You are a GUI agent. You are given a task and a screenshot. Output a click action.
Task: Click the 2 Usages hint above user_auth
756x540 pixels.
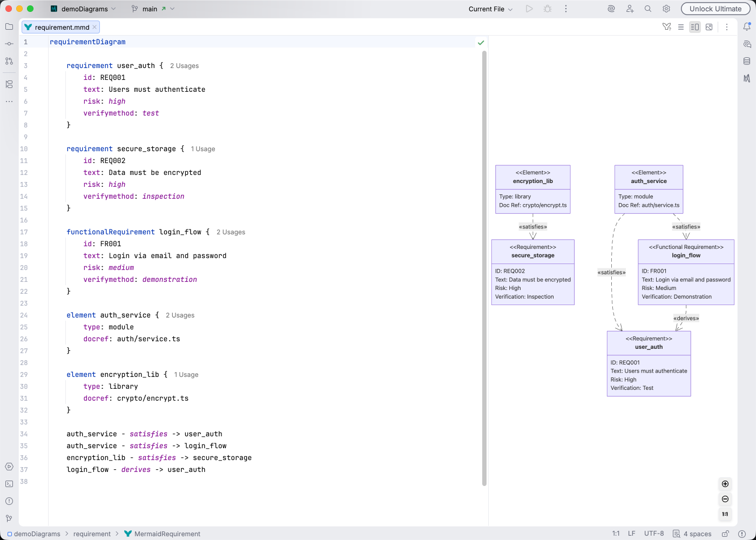point(184,65)
